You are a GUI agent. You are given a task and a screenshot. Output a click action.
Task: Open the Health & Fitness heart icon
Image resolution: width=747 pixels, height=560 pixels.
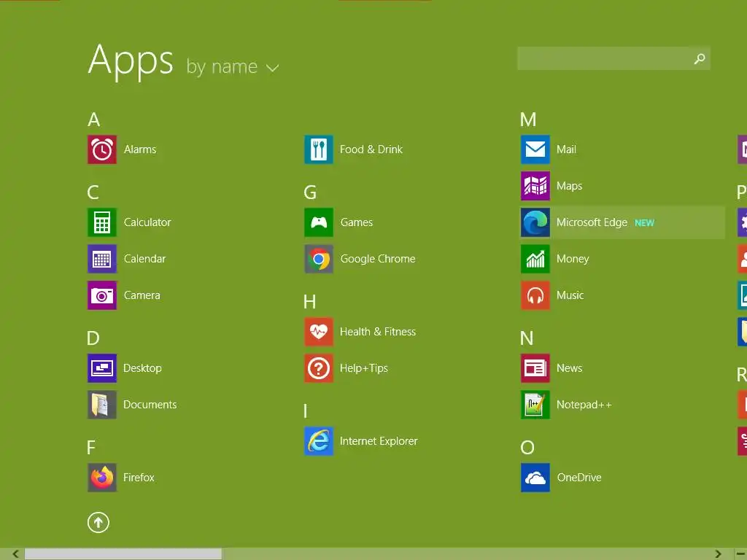point(319,332)
